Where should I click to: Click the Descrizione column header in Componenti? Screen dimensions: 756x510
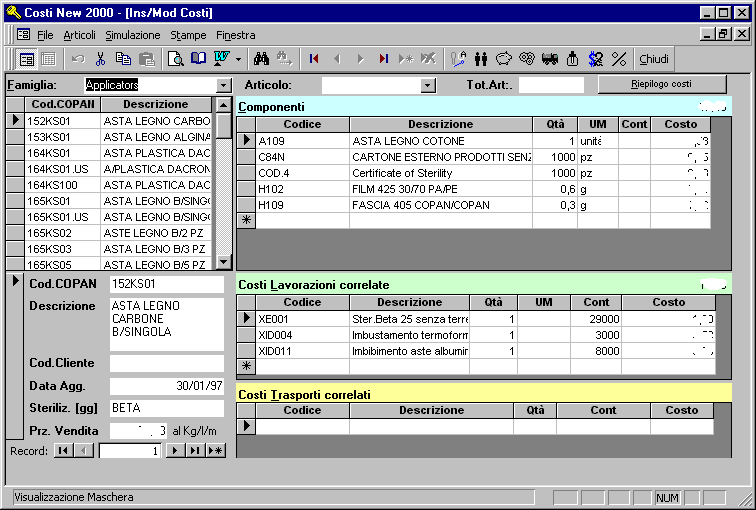pyautogui.click(x=441, y=124)
